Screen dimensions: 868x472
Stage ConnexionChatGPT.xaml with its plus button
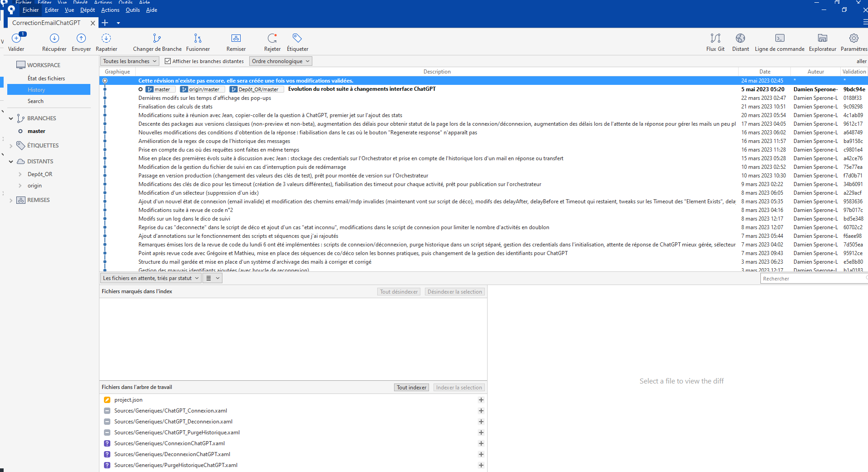(x=481, y=443)
